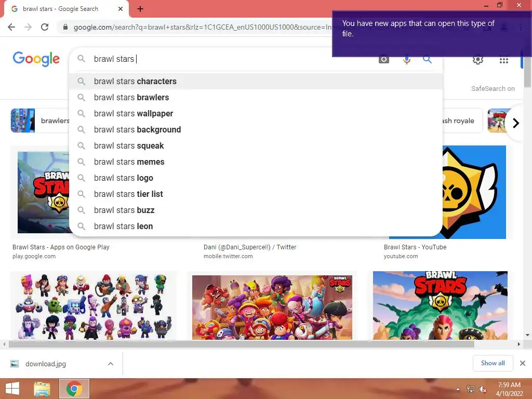Viewport: 532px width, 399px height.
Task: Click the browser Forward arrow
Action: click(28, 27)
